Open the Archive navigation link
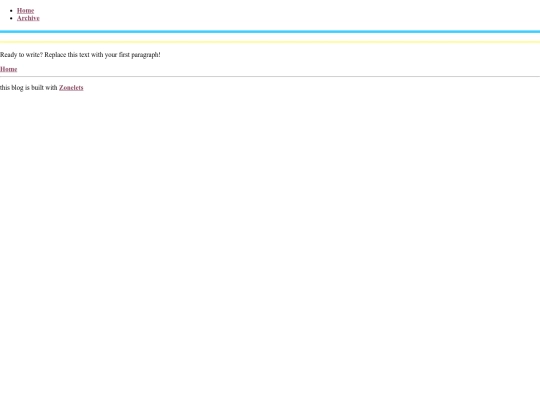Screen dimensions: 540x405 [x=28, y=18]
